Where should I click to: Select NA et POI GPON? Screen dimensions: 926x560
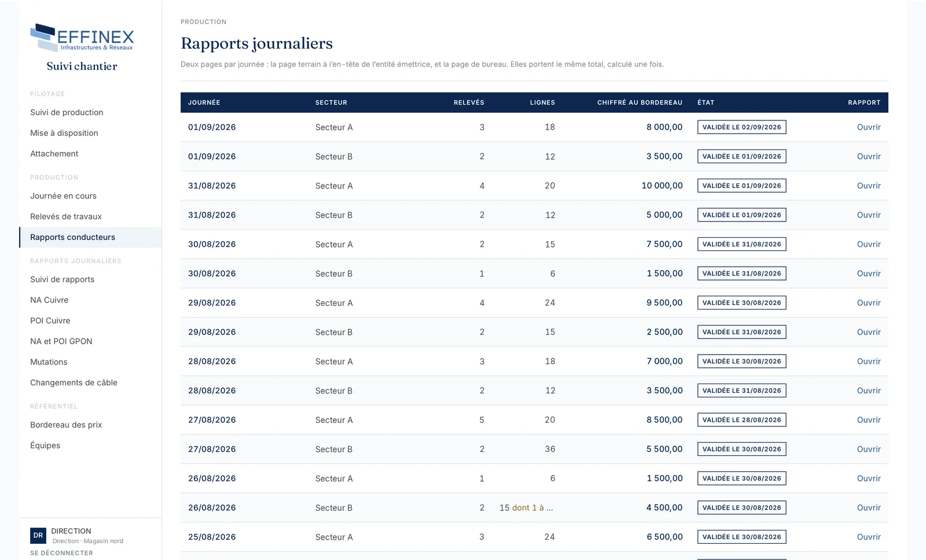click(61, 341)
